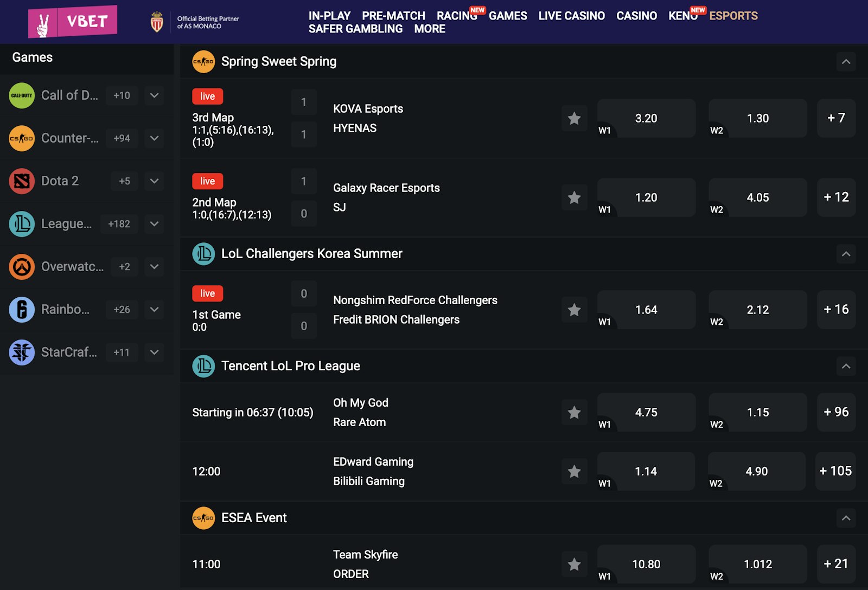Go to LIVE CASINO section
This screenshot has width=868, height=590.
point(571,16)
